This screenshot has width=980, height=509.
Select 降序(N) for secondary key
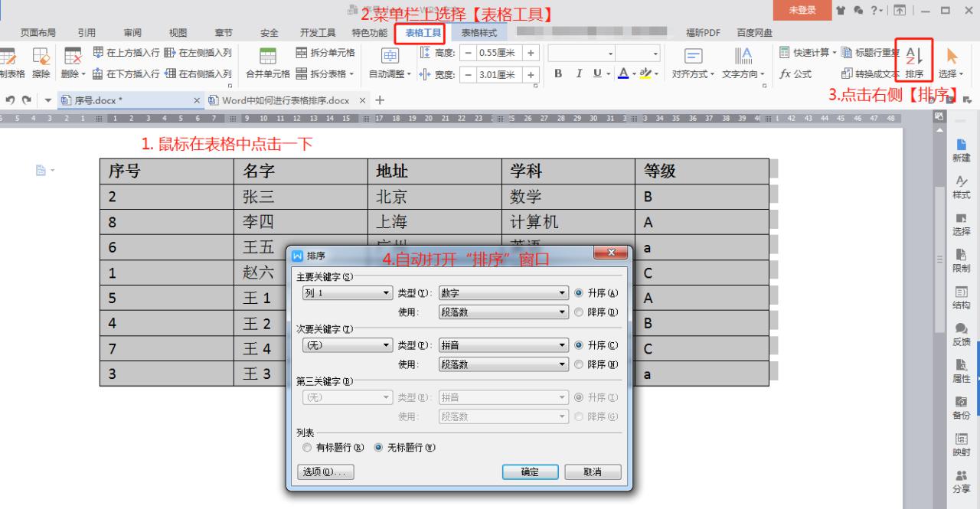point(596,364)
